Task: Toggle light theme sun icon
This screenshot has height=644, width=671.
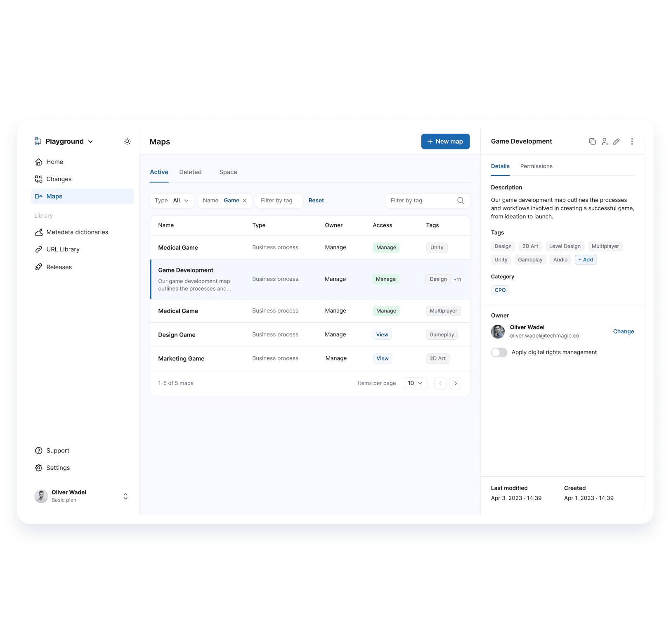Action: 127,141
